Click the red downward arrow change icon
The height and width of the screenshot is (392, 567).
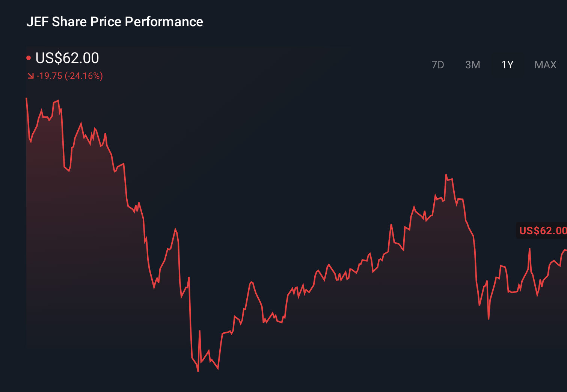31,76
